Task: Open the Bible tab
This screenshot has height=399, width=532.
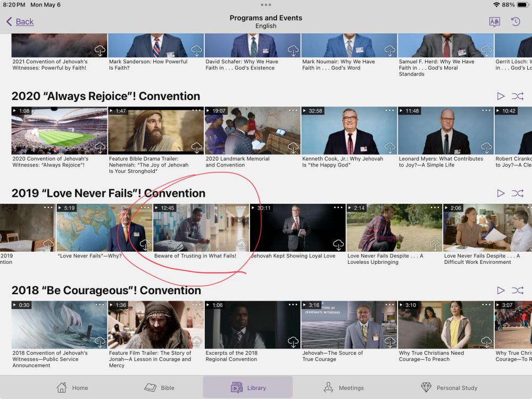Action: pos(160,387)
